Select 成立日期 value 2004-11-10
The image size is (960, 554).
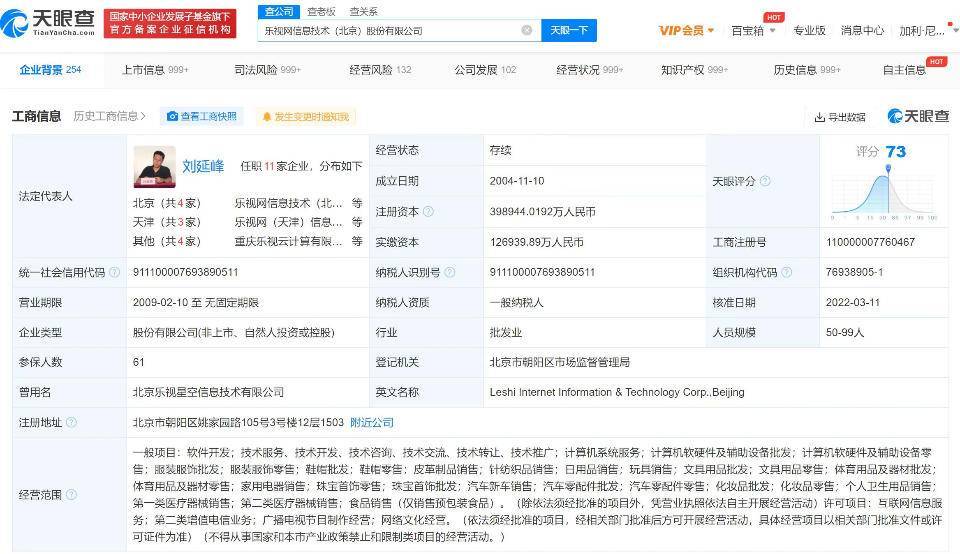pos(517,181)
